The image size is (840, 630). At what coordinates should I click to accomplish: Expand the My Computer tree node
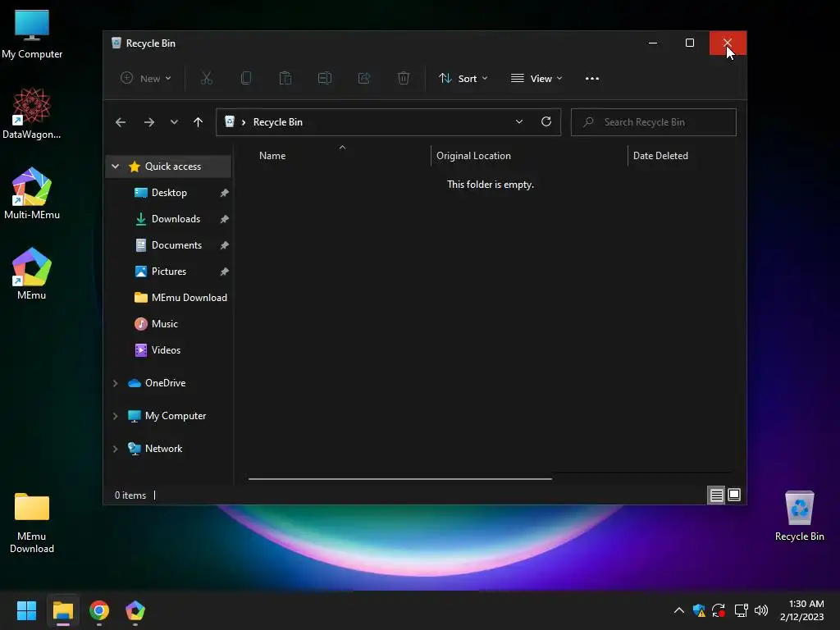click(x=115, y=416)
